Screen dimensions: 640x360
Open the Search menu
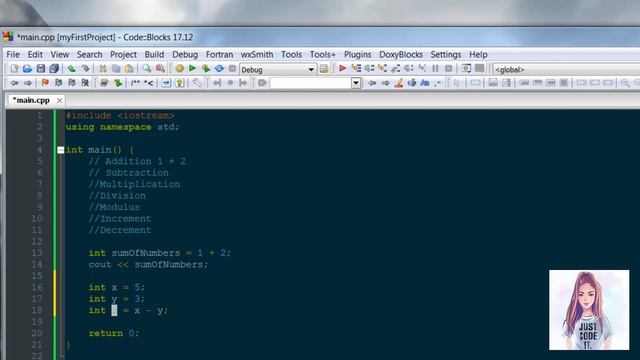point(89,54)
